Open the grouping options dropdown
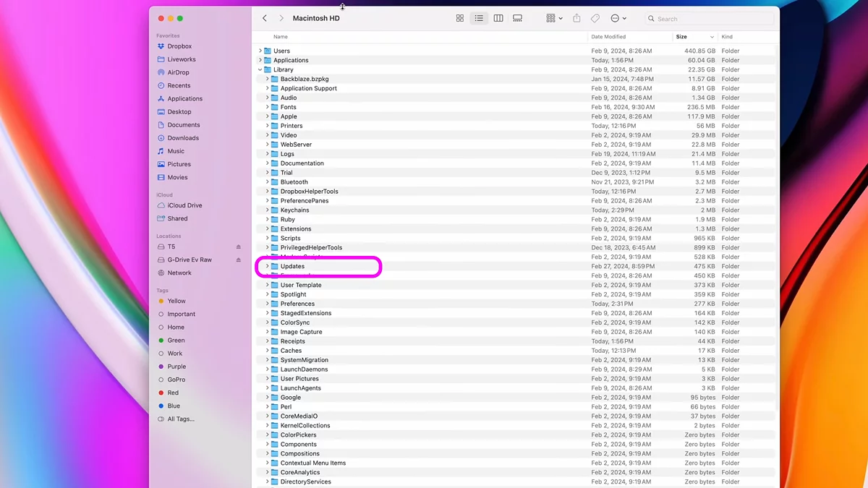868x488 pixels. (x=553, y=18)
